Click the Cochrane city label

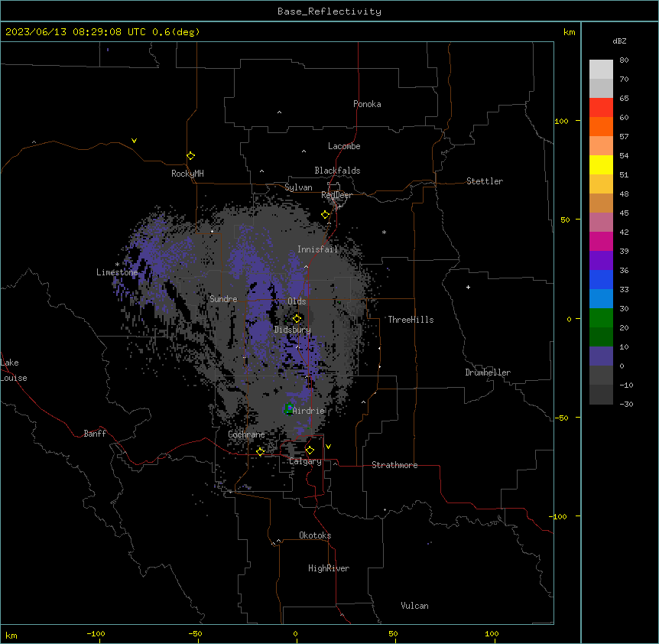click(246, 434)
